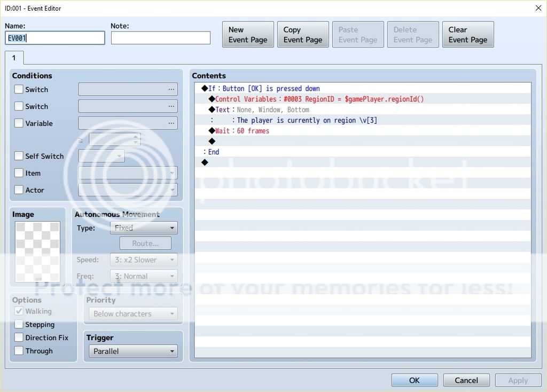Check the Self Switch condition
This screenshot has height=392, width=547.
[19, 156]
